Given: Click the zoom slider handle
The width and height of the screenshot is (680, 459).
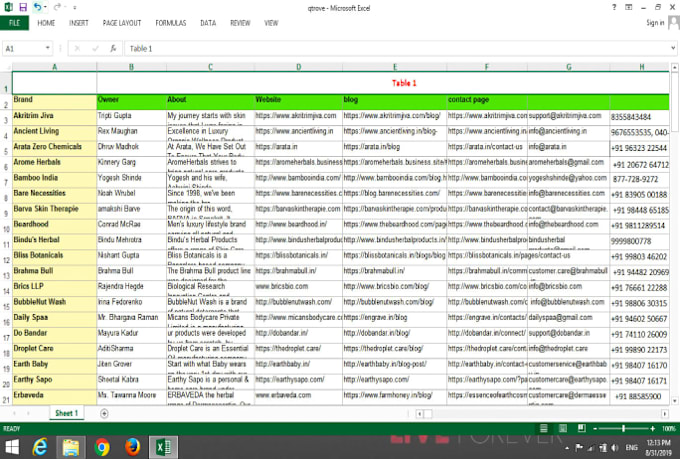Looking at the screenshot, I should coord(623,429).
